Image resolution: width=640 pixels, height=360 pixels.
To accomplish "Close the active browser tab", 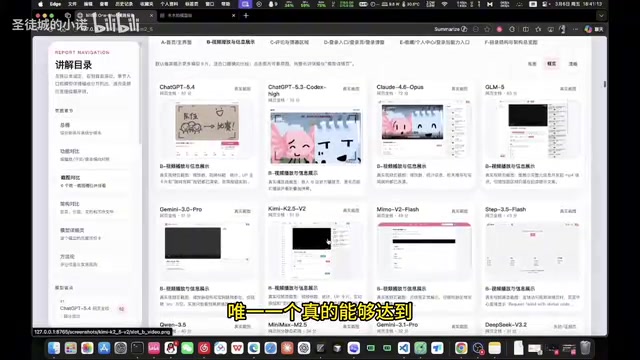I will [151, 16].
